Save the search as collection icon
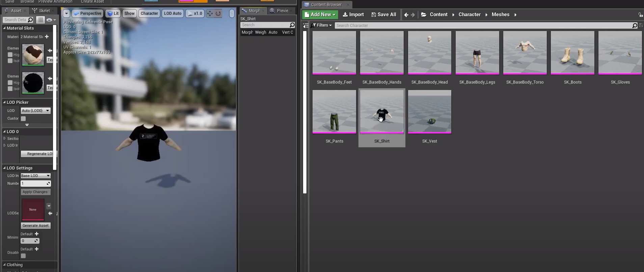The height and width of the screenshot is (272, 644). [641, 26]
